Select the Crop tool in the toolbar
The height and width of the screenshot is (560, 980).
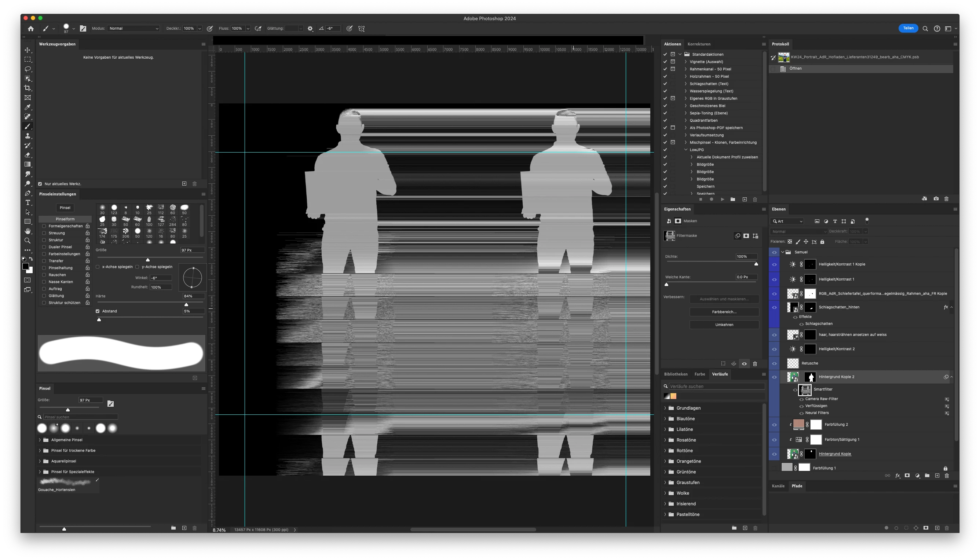[x=28, y=88]
